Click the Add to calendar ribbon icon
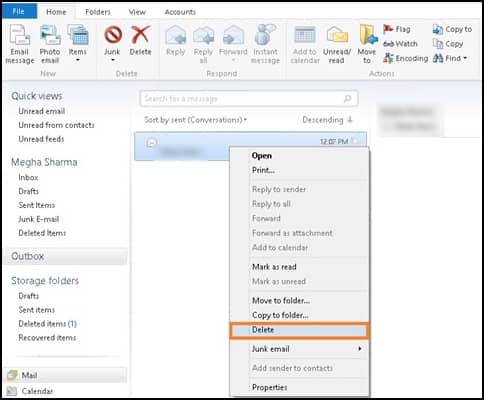The height and width of the screenshot is (400, 484). pyautogui.click(x=305, y=35)
